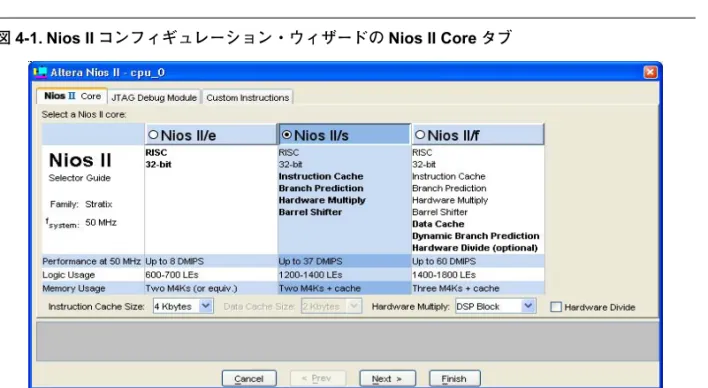Image resolution: width=708 pixels, height=388 pixels.
Task: Click the 'Performance at 50 MHz' row label
Action: point(91,261)
